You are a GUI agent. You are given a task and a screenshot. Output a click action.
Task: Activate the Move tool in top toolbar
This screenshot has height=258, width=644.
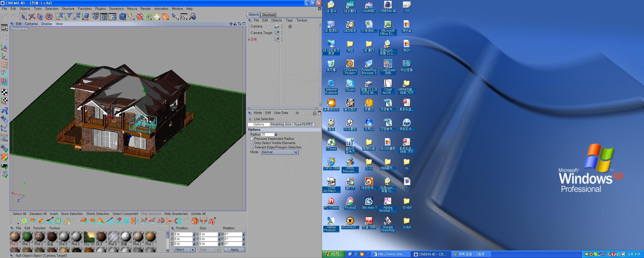click(x=32, y=17)
